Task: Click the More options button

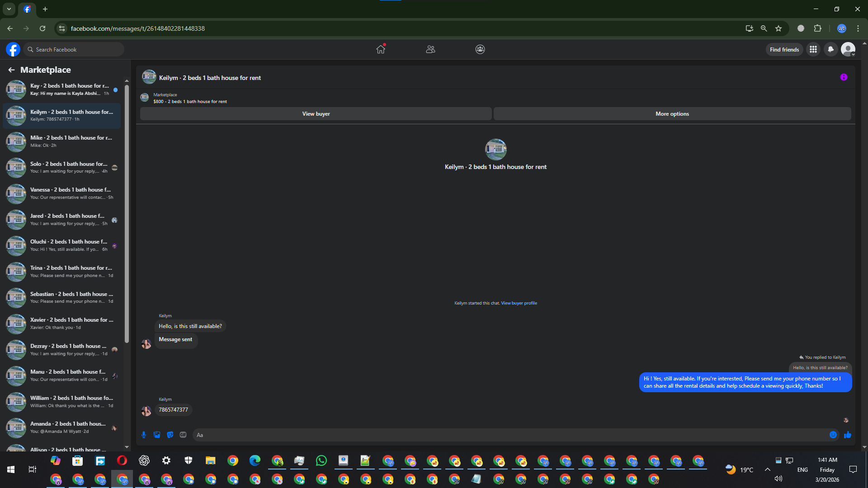Action: 672,114
